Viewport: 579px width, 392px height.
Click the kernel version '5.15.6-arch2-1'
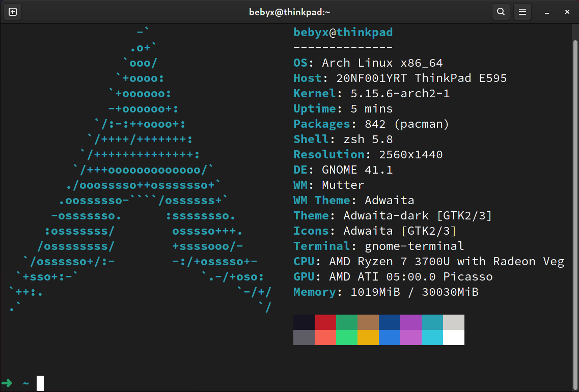400,93
